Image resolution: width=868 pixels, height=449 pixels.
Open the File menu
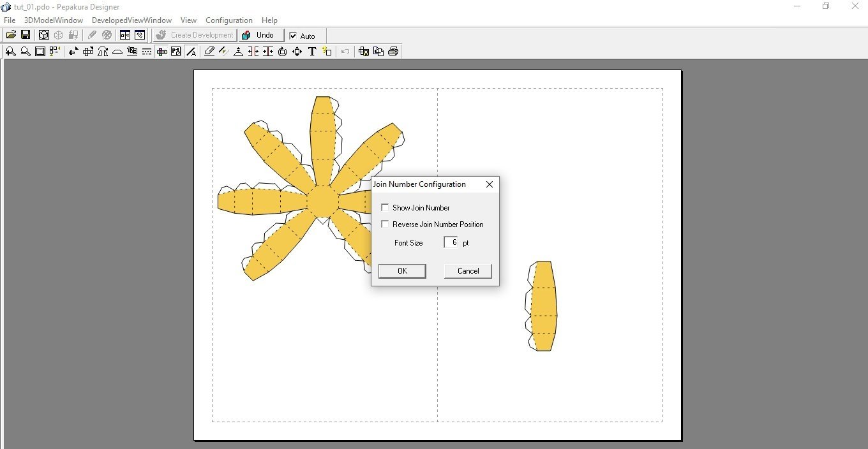coord(10,20)
